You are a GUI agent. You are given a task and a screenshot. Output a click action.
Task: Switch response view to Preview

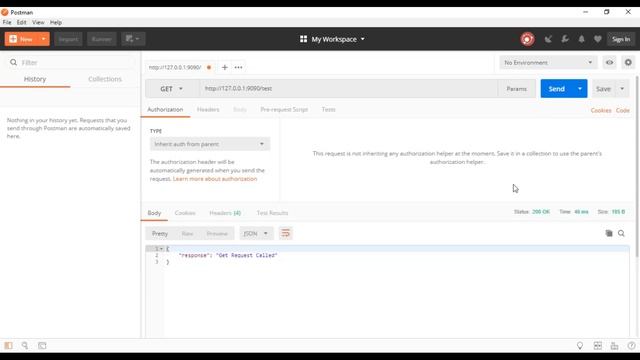(x=217, y=233)
